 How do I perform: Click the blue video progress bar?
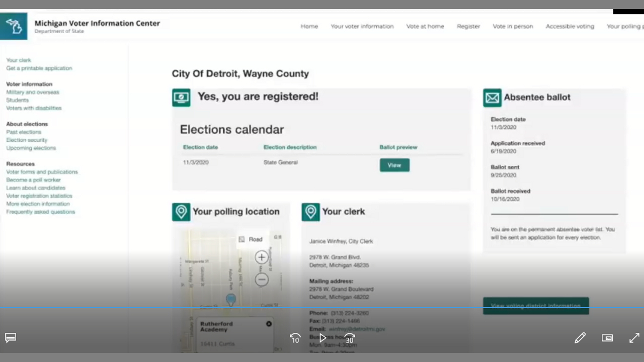pyautogui.click(x=322, y=307)
